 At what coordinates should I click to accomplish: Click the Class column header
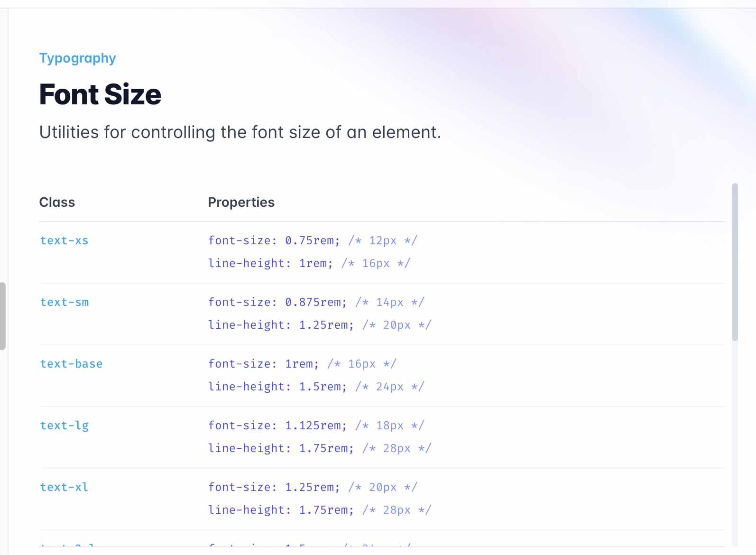pos(57,202)
